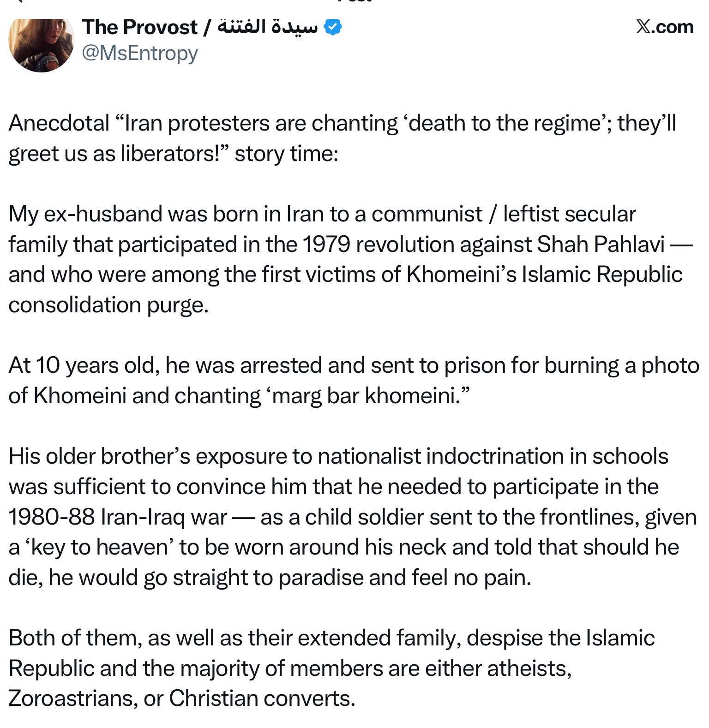Click the Arabic portion of the display name
Image resolution: width=709 pixels, height=728 pixels.
coord(268,27)
